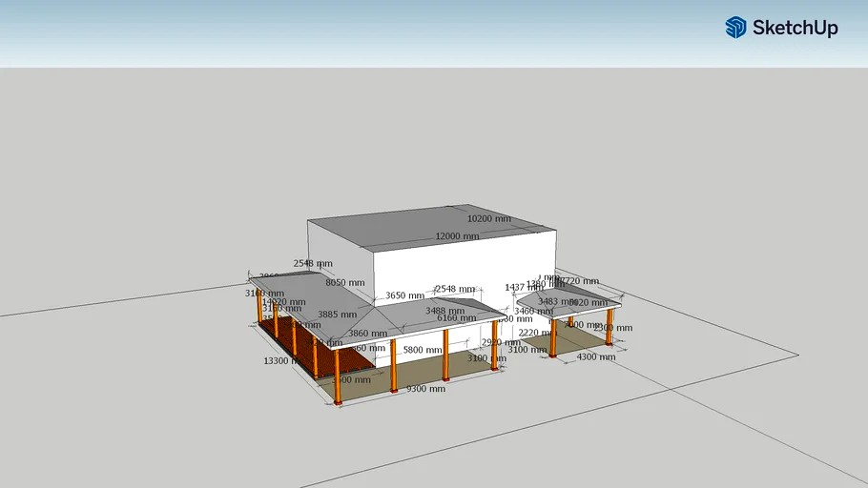Pick the 13300 mm dimension label

pyautogui.click(x=282, y=361)
